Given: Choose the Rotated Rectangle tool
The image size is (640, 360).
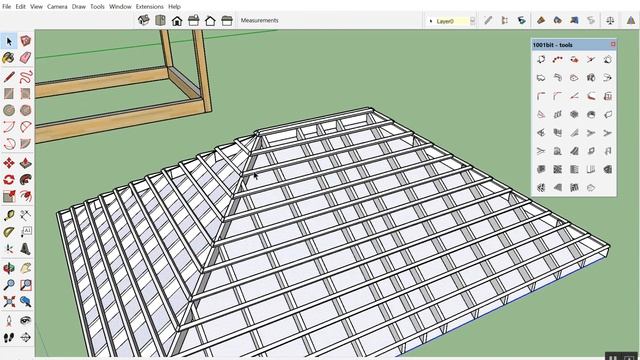Looking at the screenshot, I should pyautogui.click(x=25, y=93).
